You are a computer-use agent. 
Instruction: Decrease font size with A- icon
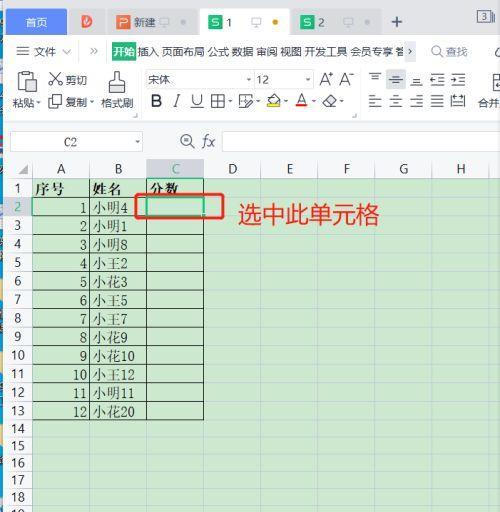pyautogui.click(x=347, y=79)
